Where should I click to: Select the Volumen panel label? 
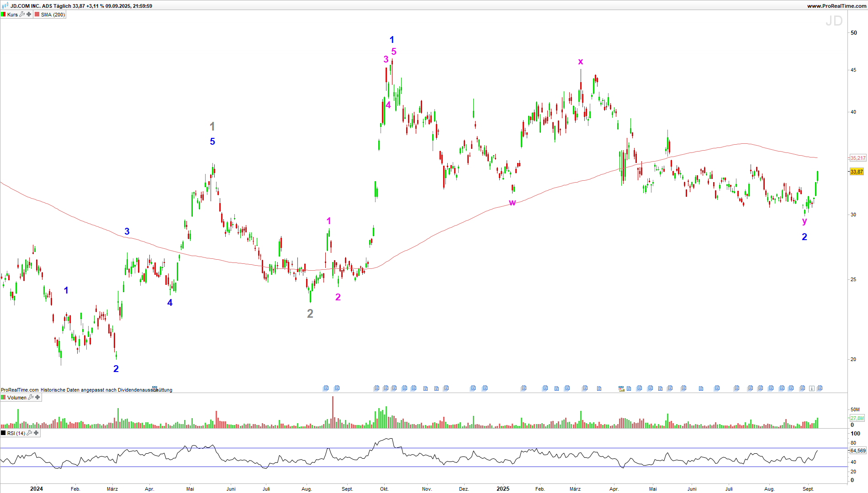point(17,398)
